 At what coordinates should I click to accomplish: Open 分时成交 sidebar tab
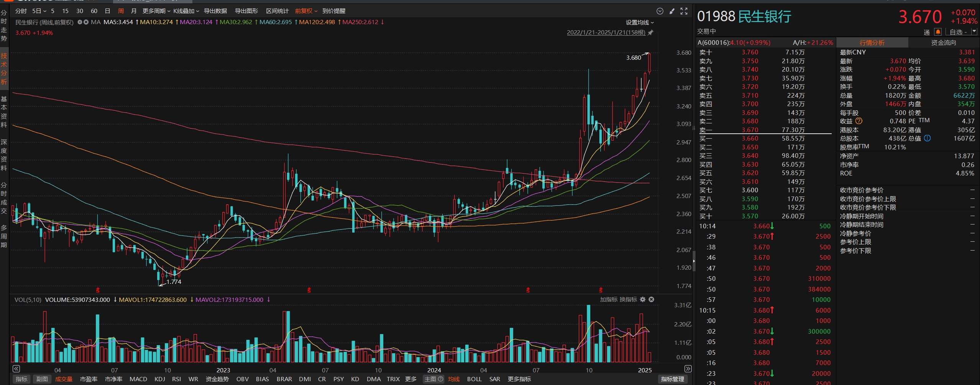point(4,198)
